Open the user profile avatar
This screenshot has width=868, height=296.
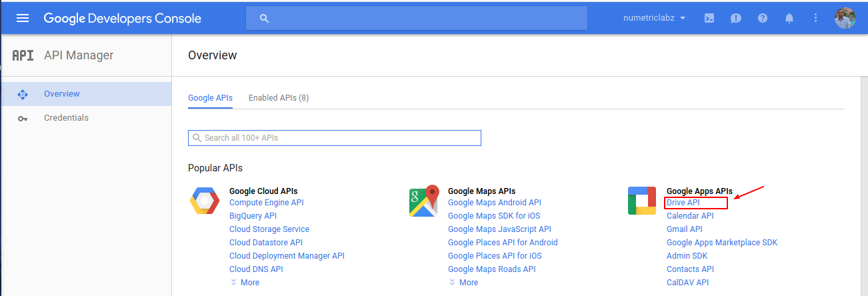pos(845,18)
